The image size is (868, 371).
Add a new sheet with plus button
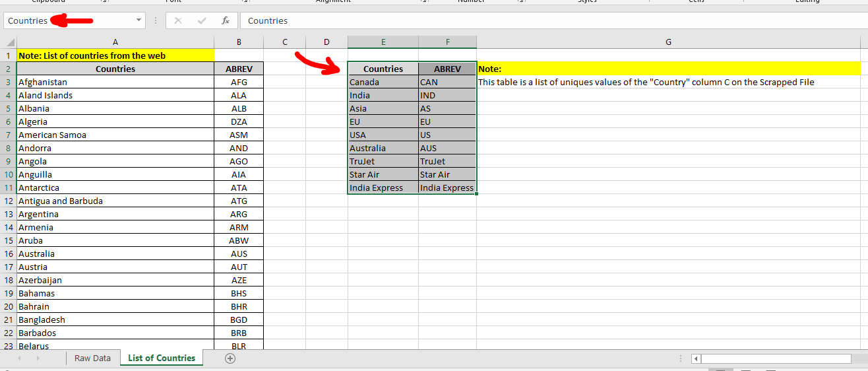(230, 358)
